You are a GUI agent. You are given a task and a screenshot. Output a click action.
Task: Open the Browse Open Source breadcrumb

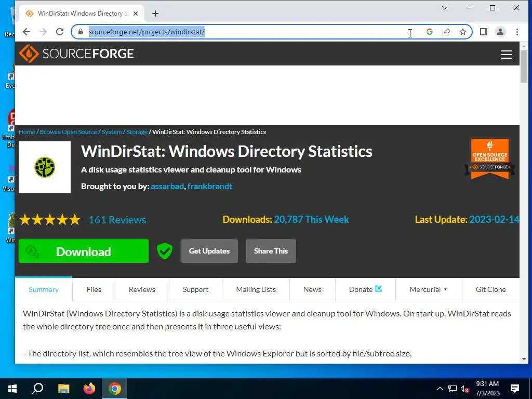pos(69,132)
